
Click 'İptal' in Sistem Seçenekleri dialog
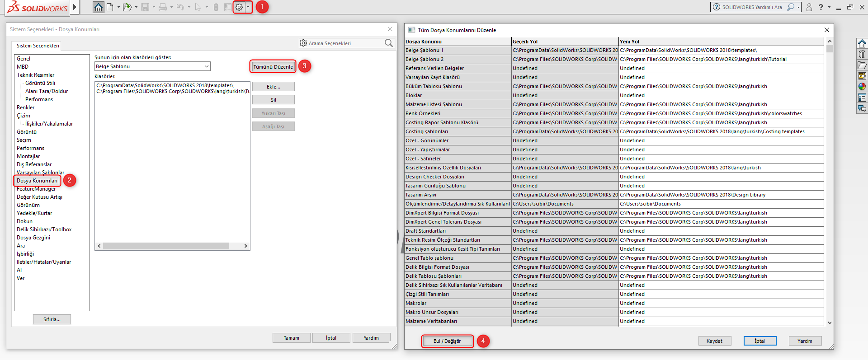click(x=331, y=338)
